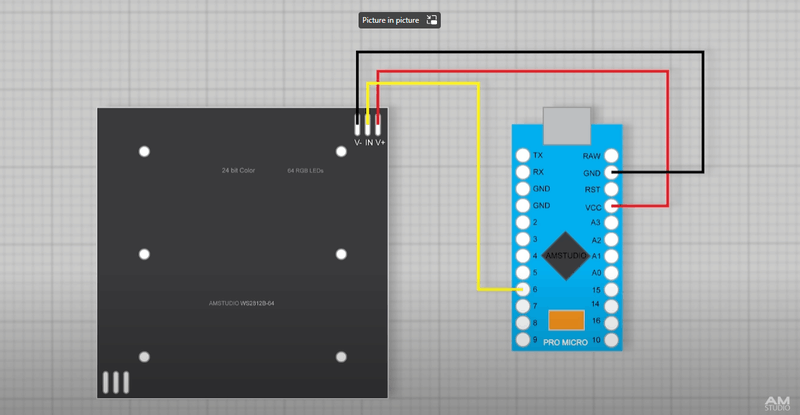Click the IN pad on LED matrix
Screen dimensions: 800x415
[x=367, y=124]
